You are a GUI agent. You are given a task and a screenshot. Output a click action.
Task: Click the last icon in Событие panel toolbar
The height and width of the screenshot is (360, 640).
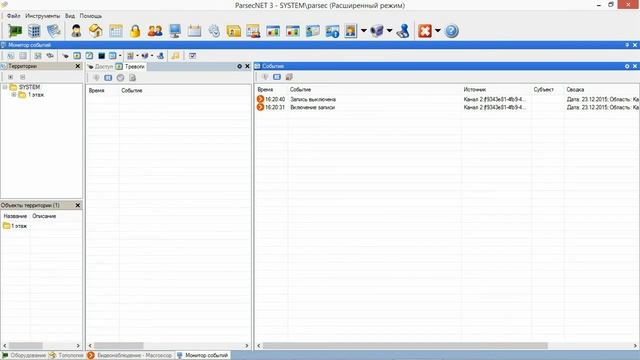(289, 77)
